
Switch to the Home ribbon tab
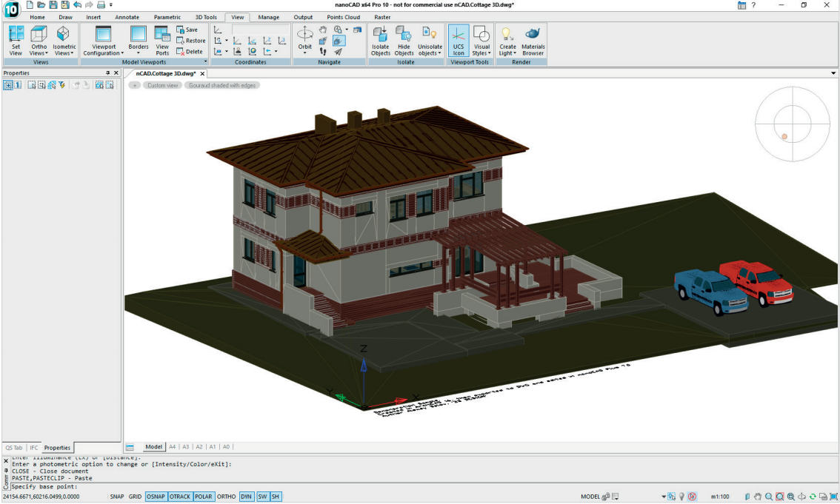pos(37,17)
